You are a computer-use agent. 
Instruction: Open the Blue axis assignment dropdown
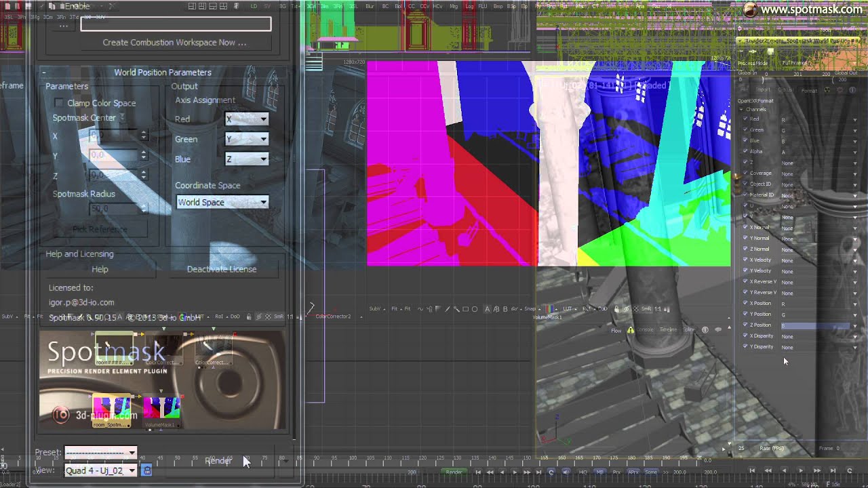tap(247, 159)
